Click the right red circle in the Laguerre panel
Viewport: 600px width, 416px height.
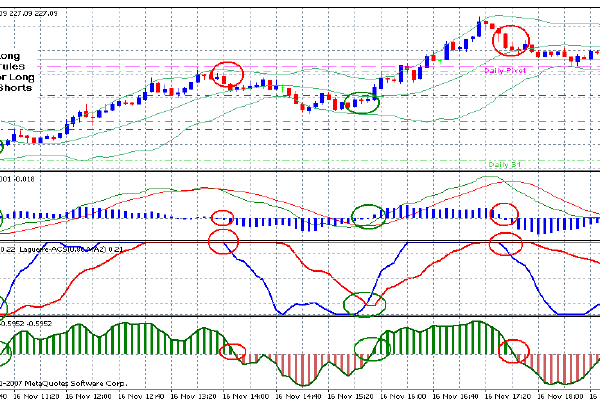508,242
